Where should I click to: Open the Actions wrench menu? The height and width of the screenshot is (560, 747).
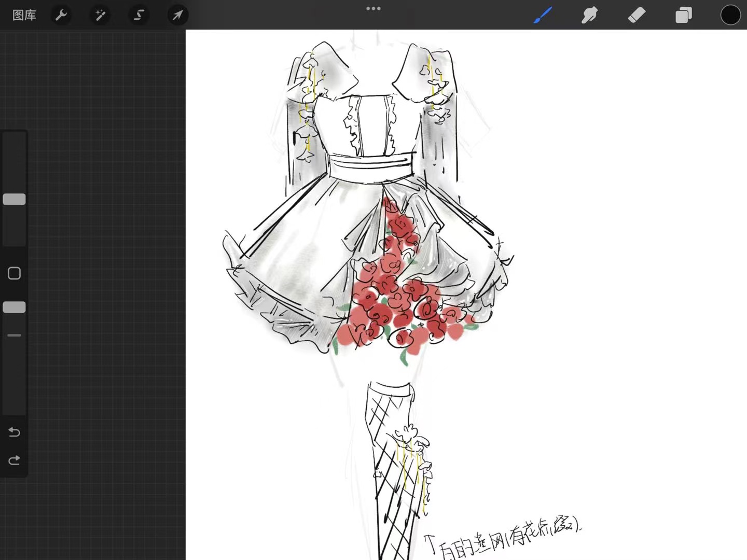[61, 15]
